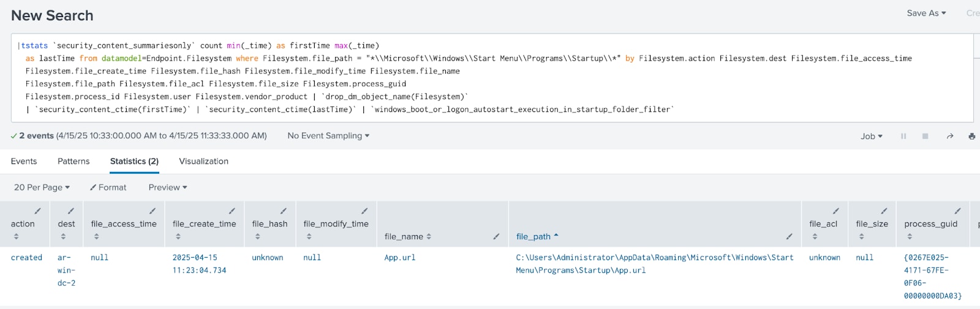The width and height of the screenshot is (980, 309).
Task: Click the 'null' file_size value
Action: coord(864,258)
